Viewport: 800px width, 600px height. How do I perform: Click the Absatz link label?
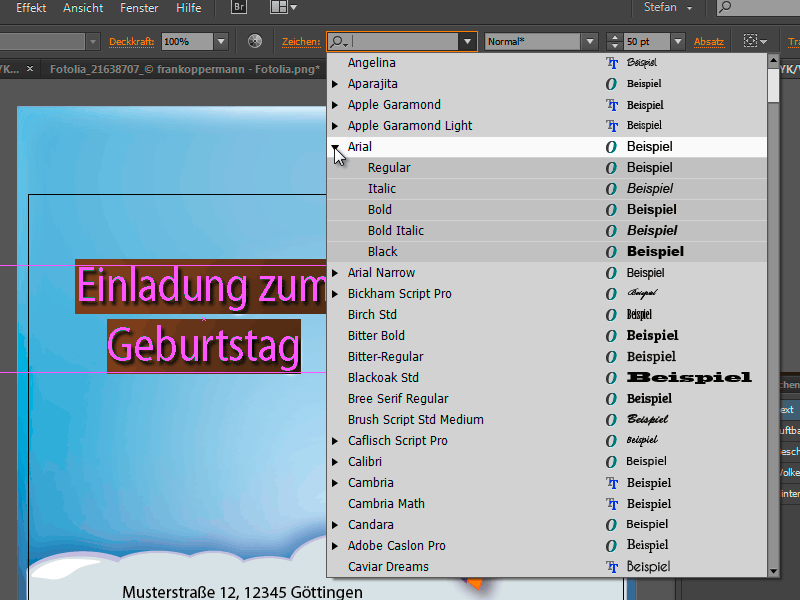(709, 42)
